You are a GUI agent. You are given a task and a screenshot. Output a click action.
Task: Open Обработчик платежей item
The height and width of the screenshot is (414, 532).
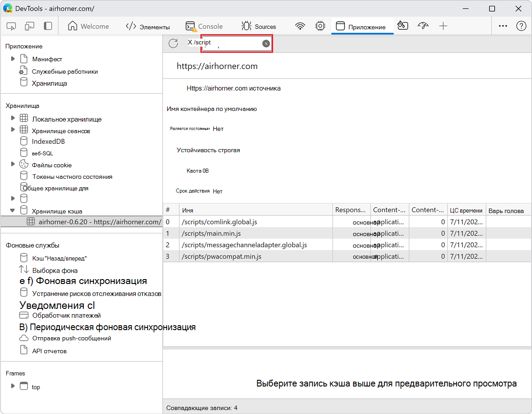(x=66, y=315)
